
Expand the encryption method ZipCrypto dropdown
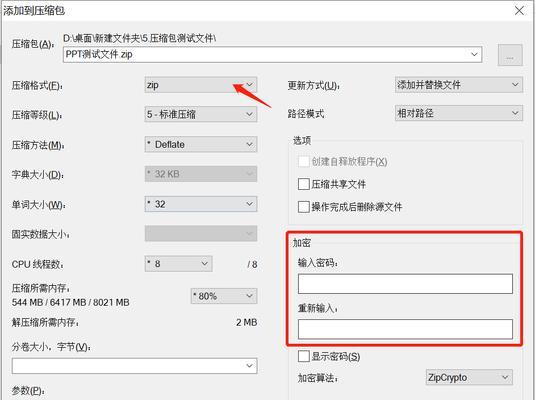[x=469, y=377]
